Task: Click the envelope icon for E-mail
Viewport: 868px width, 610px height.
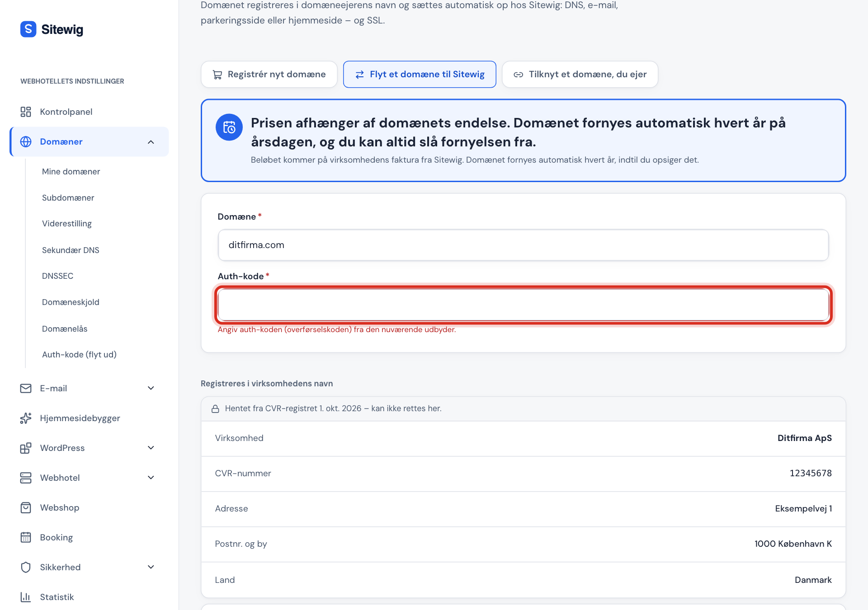Action: coord(26,388)
